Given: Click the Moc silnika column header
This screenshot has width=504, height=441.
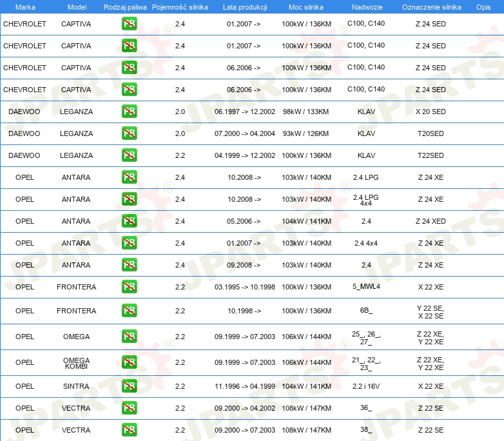Looking at the screenshot, I should [306, 6].
